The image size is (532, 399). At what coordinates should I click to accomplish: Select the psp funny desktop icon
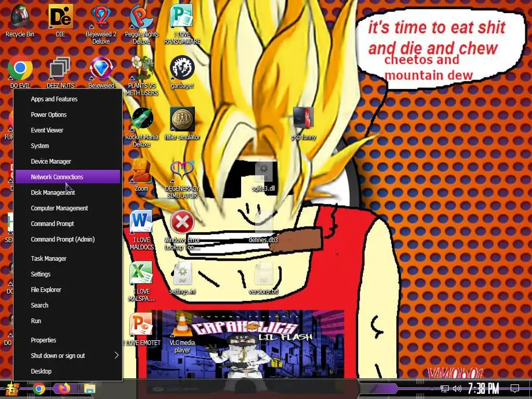303,124
